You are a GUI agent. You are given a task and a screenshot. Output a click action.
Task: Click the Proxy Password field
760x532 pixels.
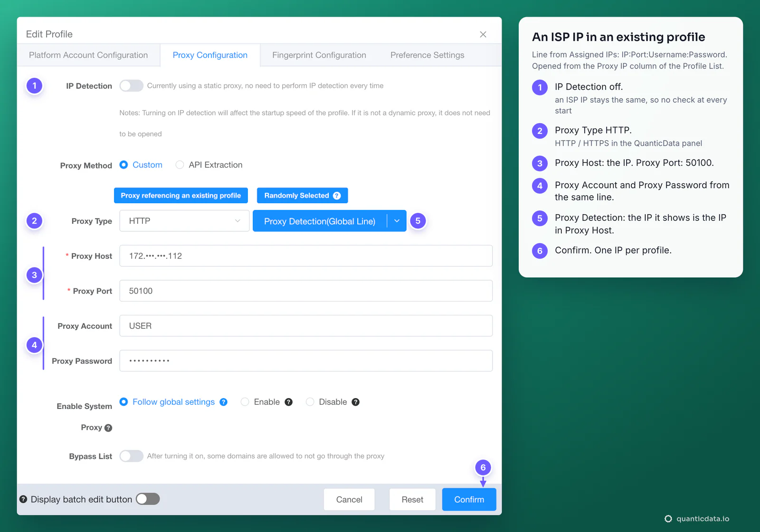[x=306, y=361]
